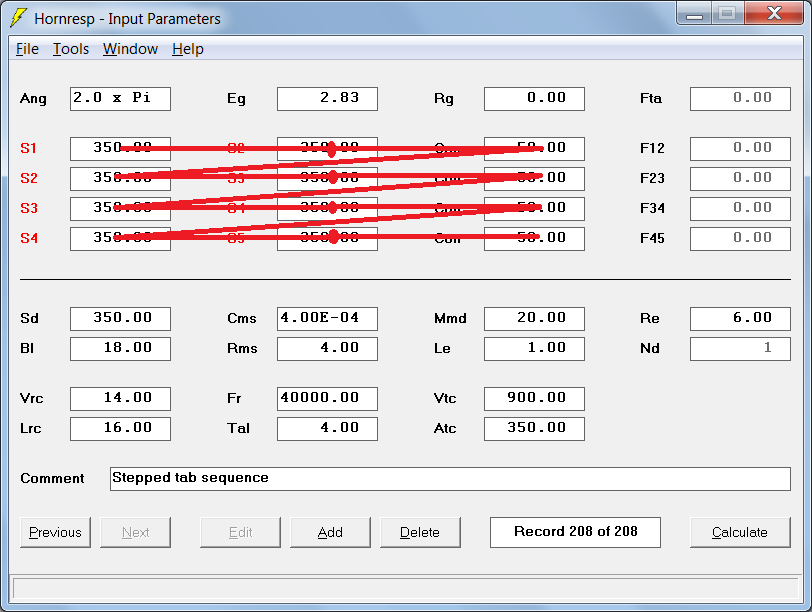
Task: Select the F34 input field
Action: tap(741, 209)
